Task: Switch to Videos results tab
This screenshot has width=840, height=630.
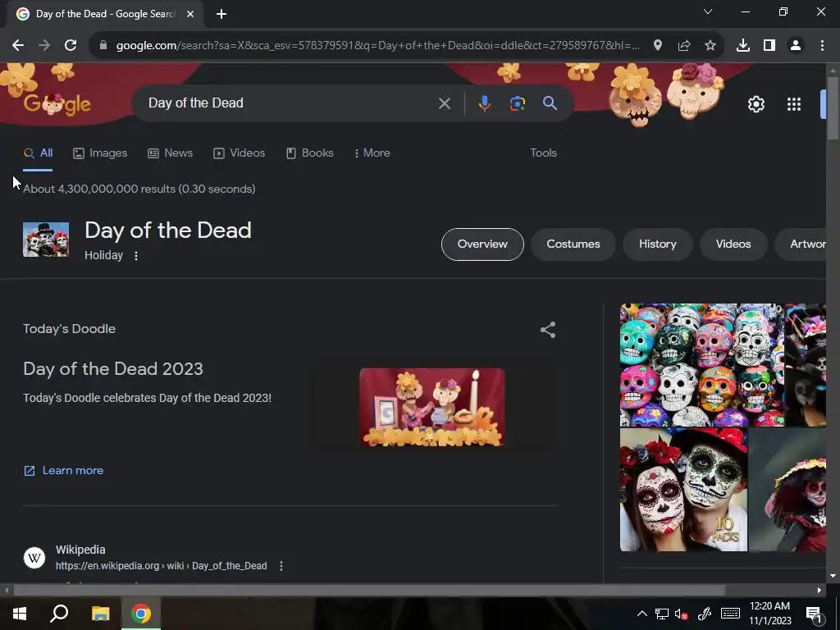Action: [x=239, y=153]
